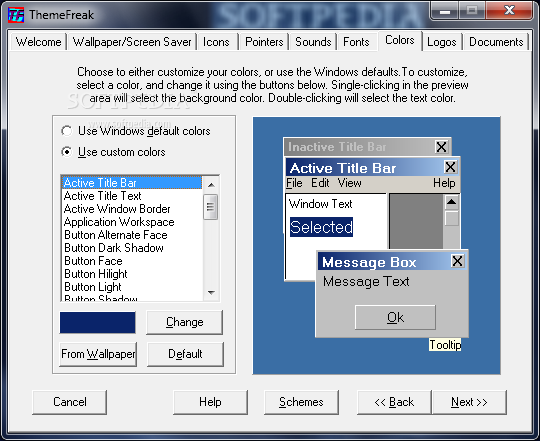The image size is (540, 441).
Task: Select Button Light in the list
Action: (132, 287)
